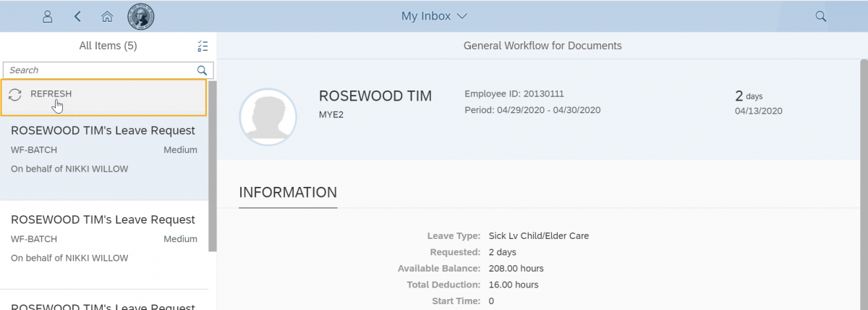The image size is (868, 310).
Task: Toggle multi-select mode icon beside All Items
Action: 202,46
